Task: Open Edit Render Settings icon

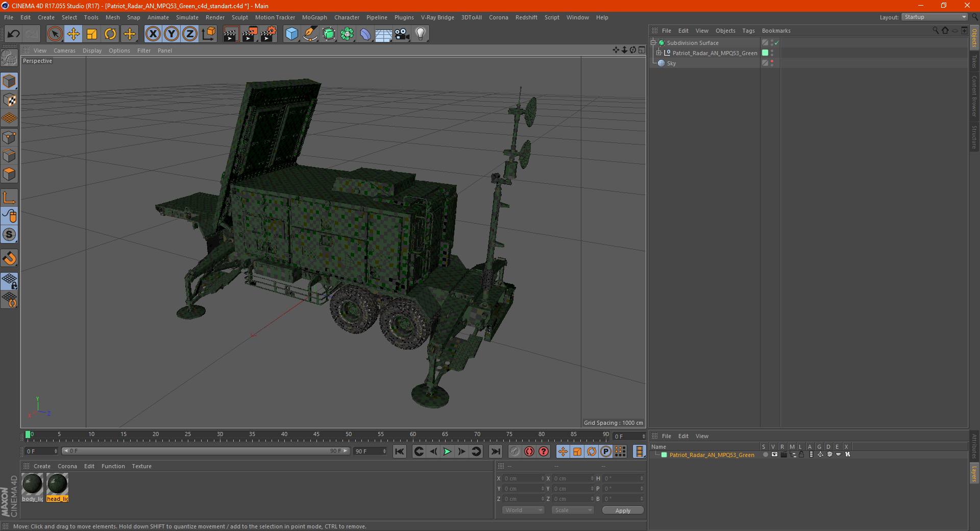Action: coord(268,34)
